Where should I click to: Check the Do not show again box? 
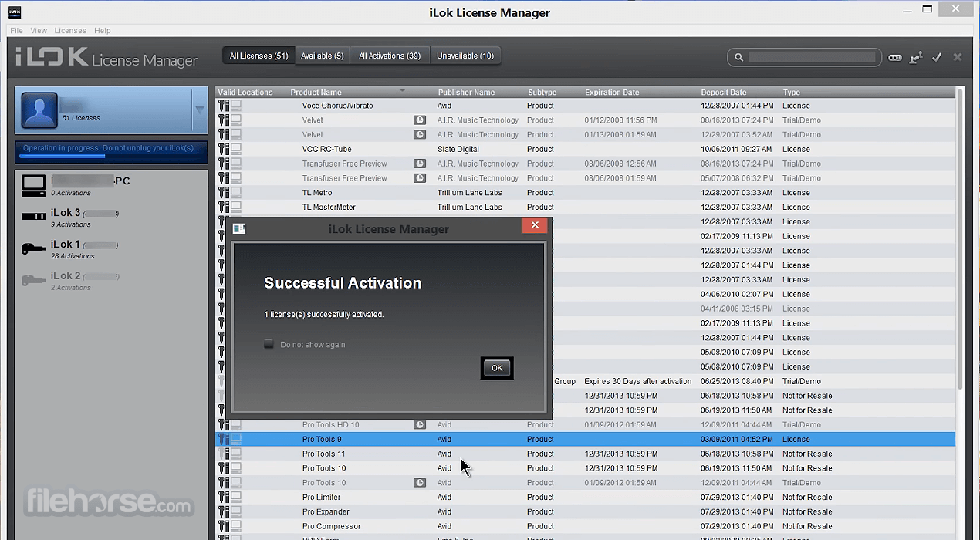[269, 344]
